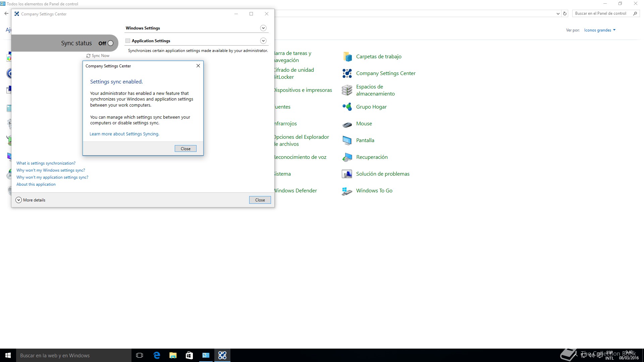Expand the Application Settings section chevron
Screen dimensions: 644x362
[x=263, y=41]
